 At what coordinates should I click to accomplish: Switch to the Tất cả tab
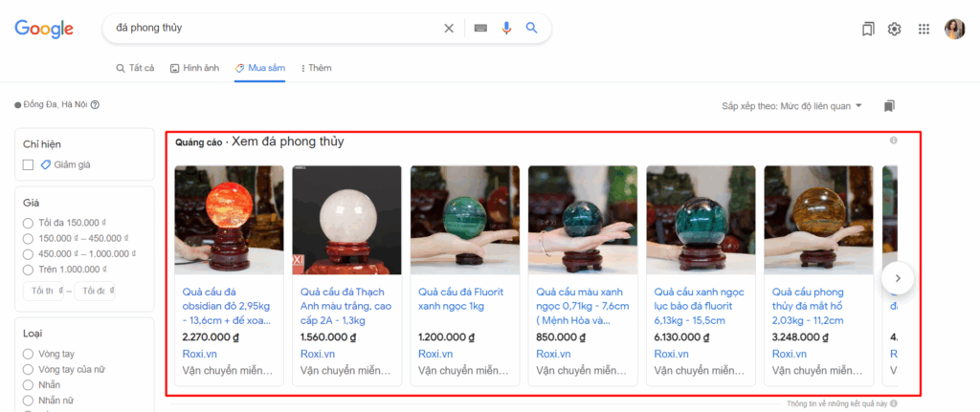coord(135,68)
